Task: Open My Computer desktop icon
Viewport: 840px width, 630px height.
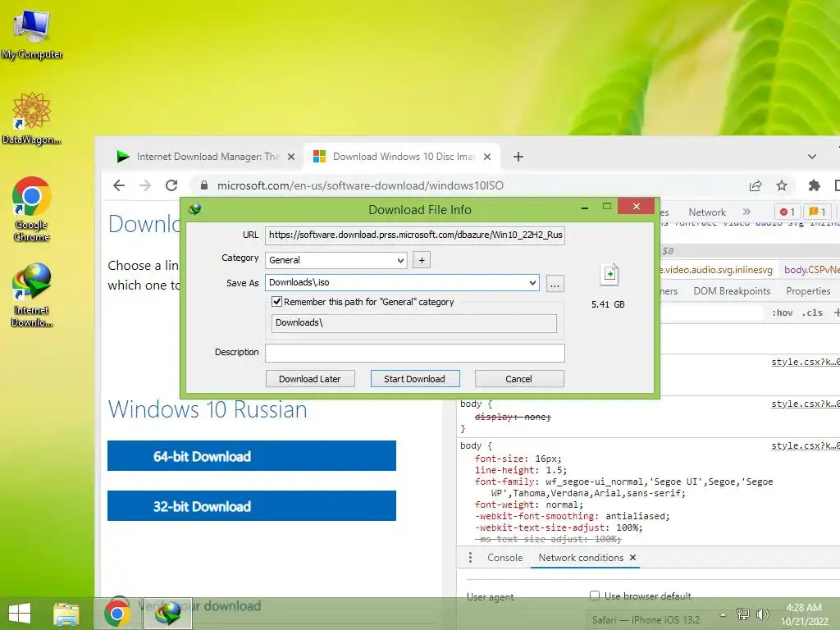Action: tap(32, 34)
